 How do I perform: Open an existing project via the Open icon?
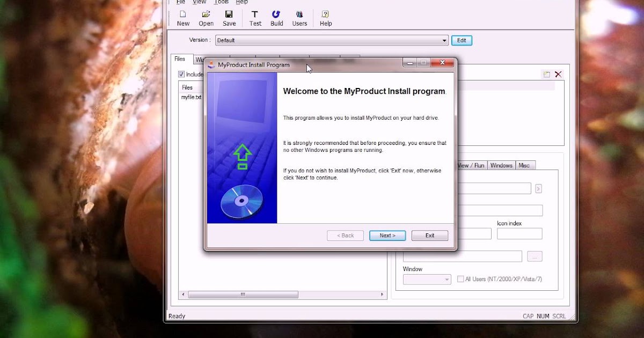[x=206, y=18]
